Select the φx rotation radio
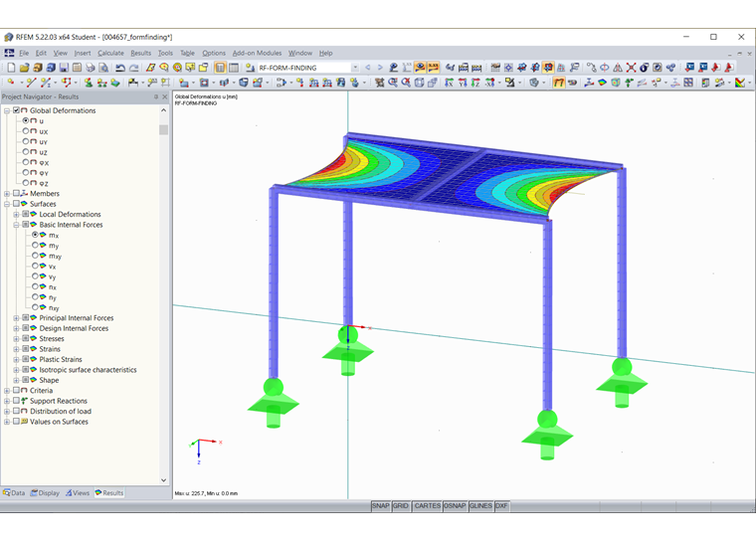Viewport: 756px width, 542px height. point(26,162)
